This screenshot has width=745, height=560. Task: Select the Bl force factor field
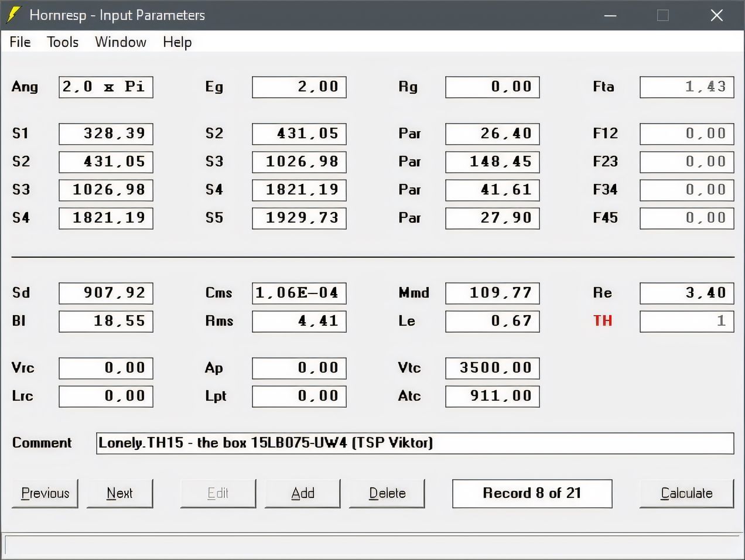coord(105,321)
